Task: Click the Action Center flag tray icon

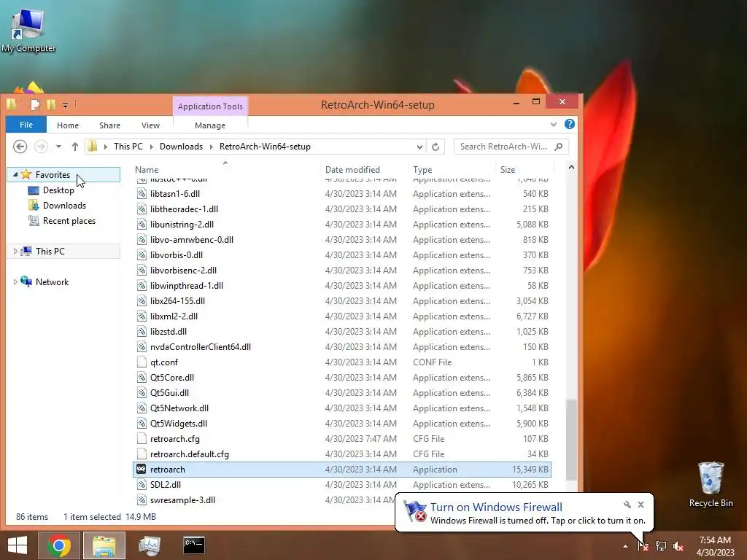Action: 643,545
